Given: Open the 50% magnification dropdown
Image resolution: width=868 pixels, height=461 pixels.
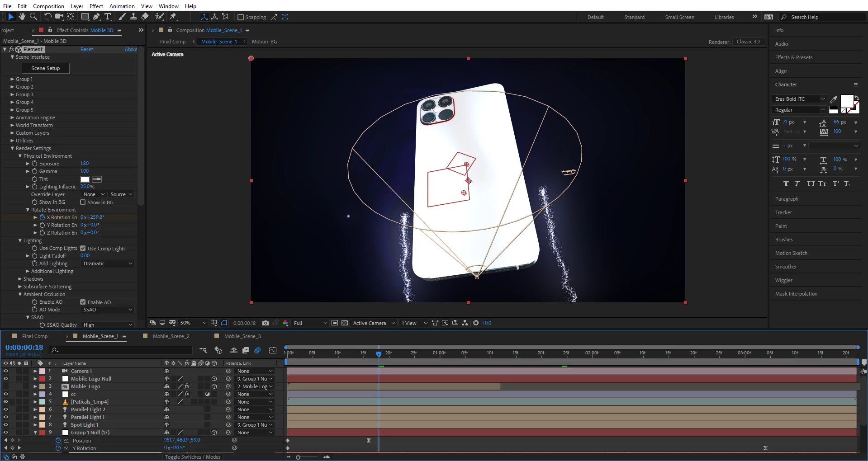Looking at the screenshot, I should click(x=193, y=323).
